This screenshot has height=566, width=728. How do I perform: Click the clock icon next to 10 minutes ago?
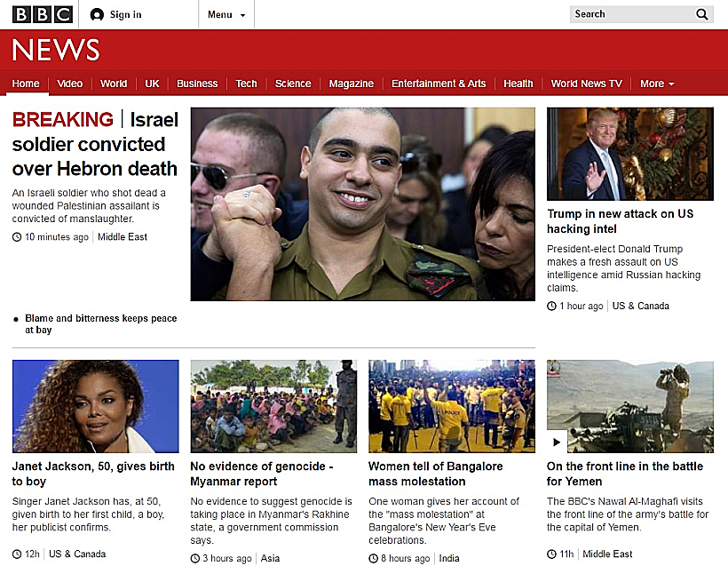15,236
